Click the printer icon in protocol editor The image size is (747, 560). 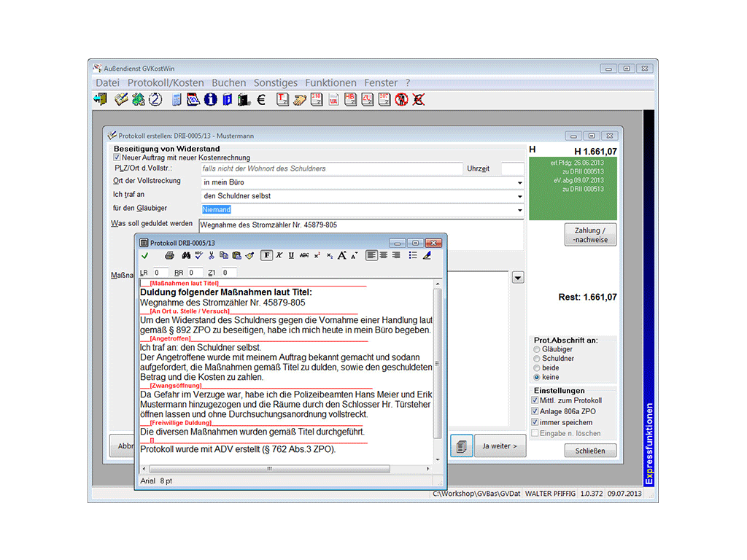click(169, 255)
